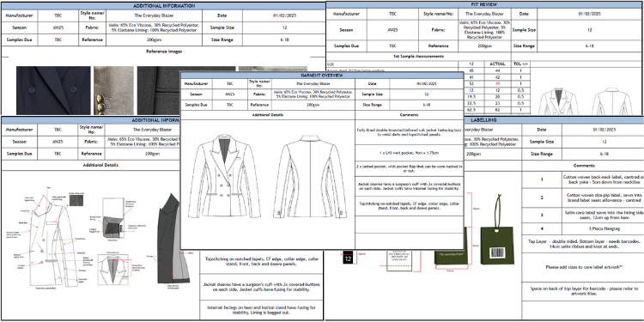Select back blazer sketch in Garment Overview
644x322 pixels.
point(311,177)
